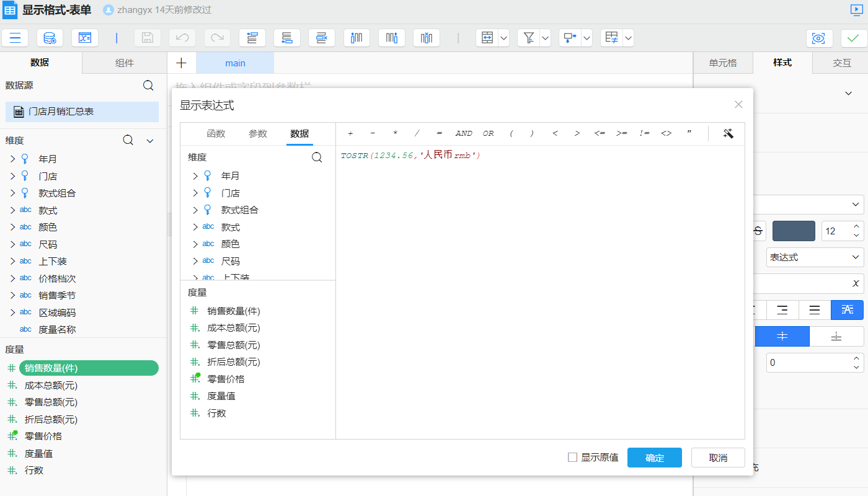
Task: Click the strikethrough icon in style panel
Action: [x=757, y=230]
